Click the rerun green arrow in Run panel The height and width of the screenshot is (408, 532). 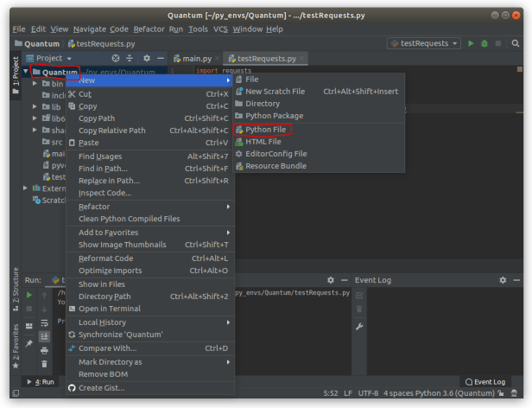click(28, 296)
